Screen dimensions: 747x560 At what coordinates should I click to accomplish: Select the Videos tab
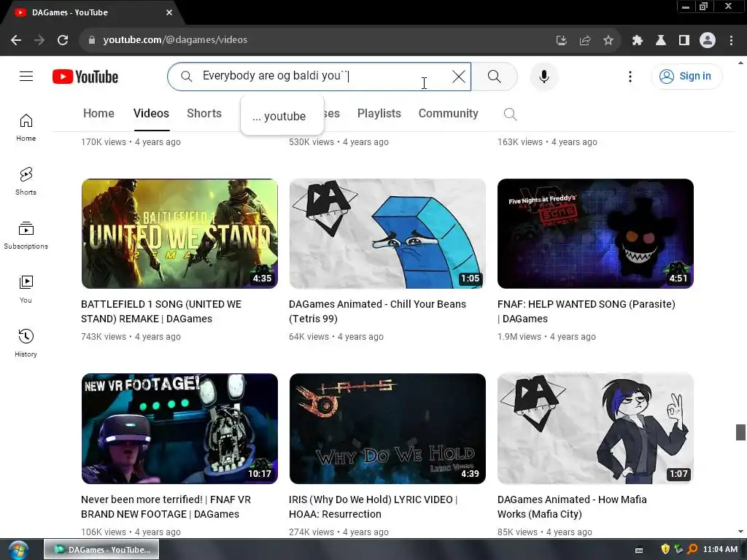pos(151,113)
